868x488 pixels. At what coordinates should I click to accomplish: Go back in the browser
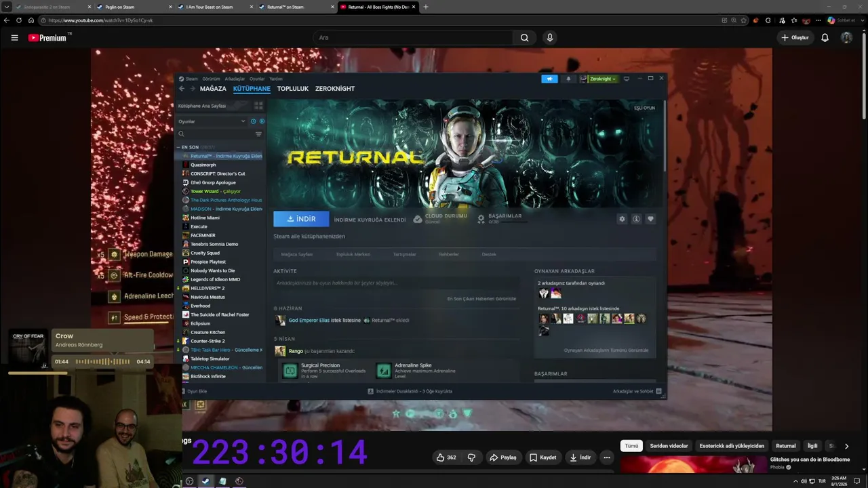click(x=7, y=20)
